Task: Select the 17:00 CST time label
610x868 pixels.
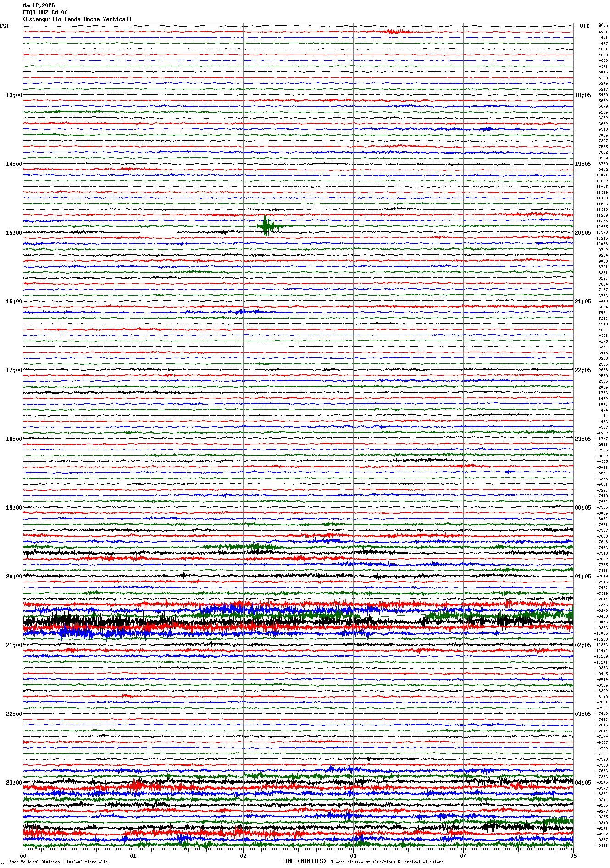Action: (x=14, y=370)
